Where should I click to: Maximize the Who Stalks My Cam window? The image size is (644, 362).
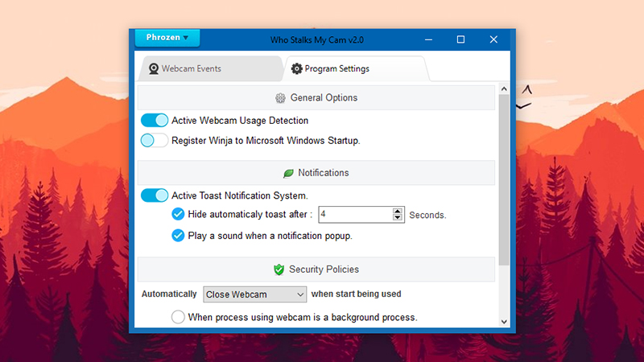[x=460, y=39]
